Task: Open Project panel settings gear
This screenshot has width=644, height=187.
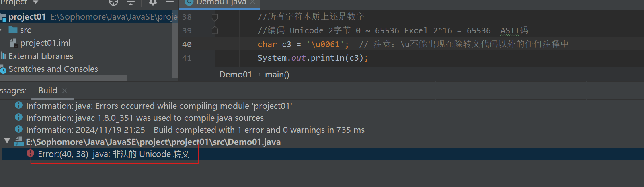Action: click(153, 2)
